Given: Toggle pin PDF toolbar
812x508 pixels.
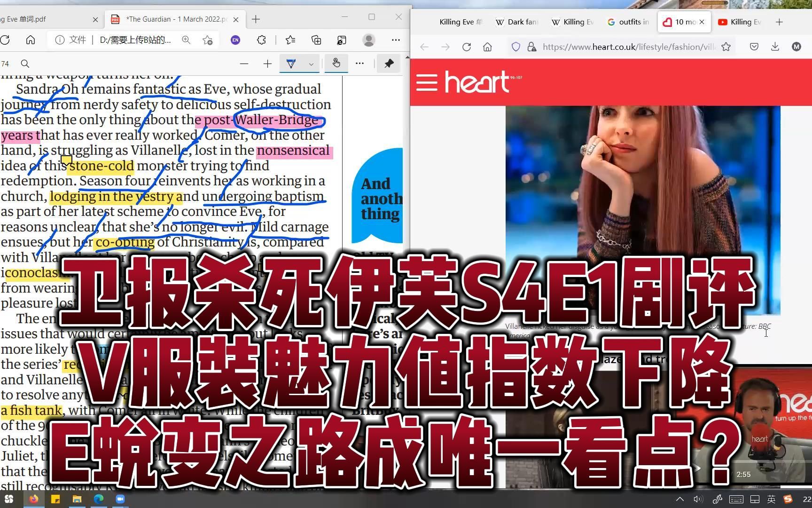Looking at the screenshot, I should pos(389,63).
